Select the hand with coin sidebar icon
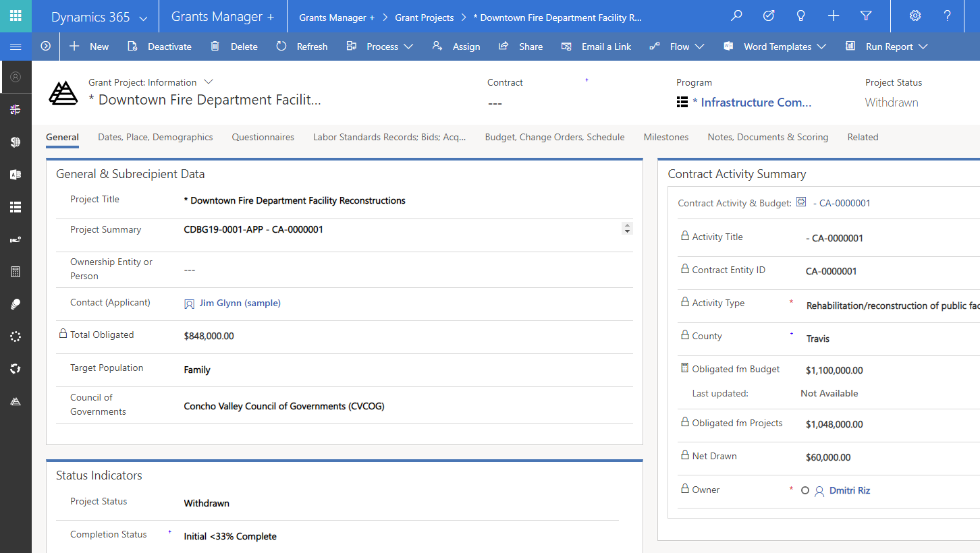The width and height of the screenshot is (980, 553). pos(16,239)
